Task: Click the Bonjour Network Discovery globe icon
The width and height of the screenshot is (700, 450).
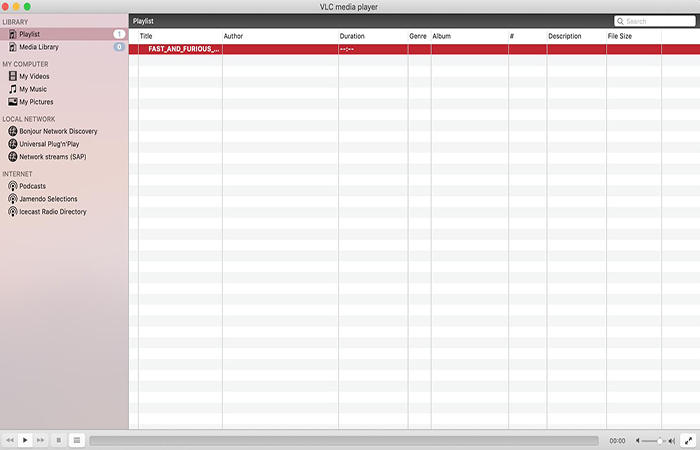Action: point(13,131)
